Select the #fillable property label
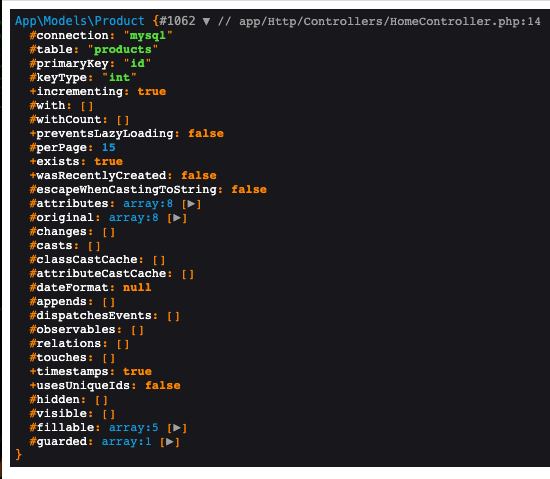 click(x=62, y=428)
